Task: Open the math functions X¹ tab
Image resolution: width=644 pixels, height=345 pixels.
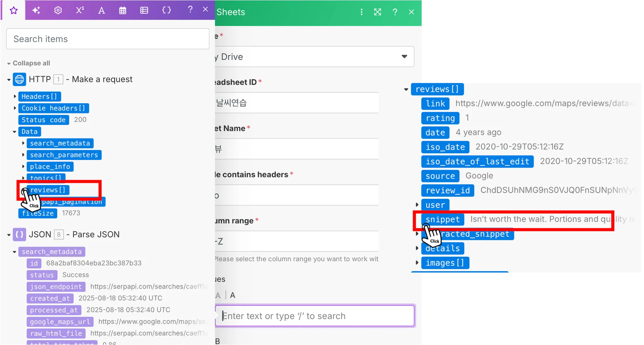Action: click(x=80, y=10)
